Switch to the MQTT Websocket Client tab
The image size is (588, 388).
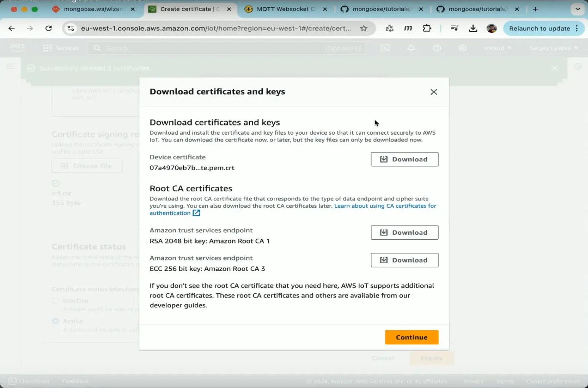(286, 9)
